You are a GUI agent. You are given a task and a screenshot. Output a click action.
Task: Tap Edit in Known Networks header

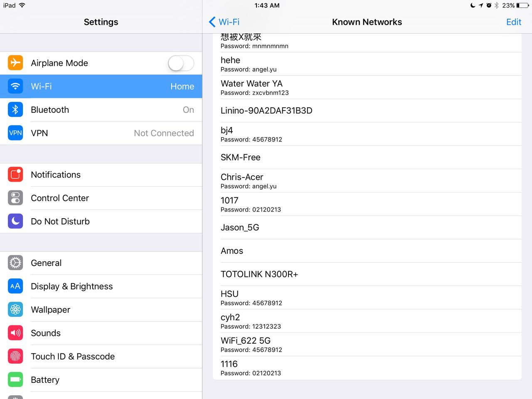pos(513,22)
